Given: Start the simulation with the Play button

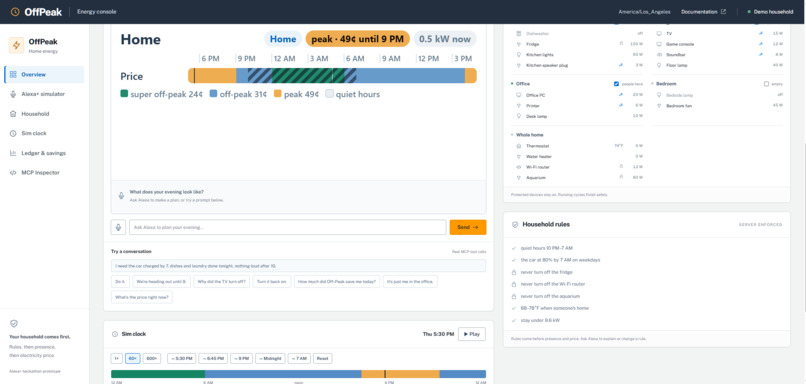Looking at the screenshot, I should [472, 334].
